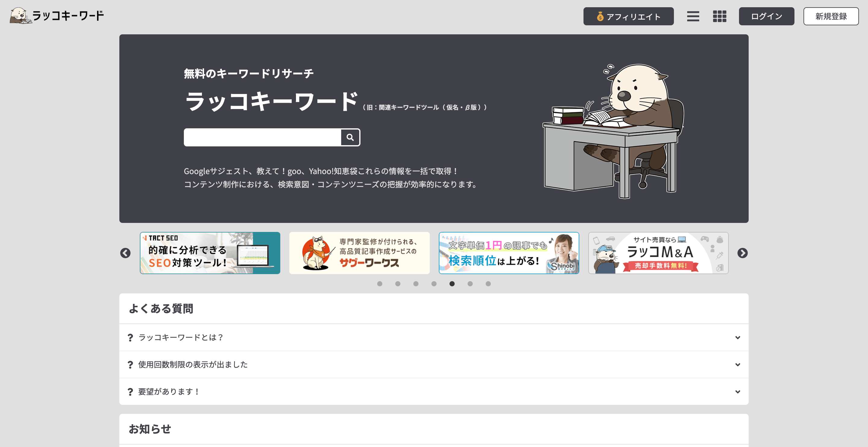Click the よくある質問 heading
Image resolution: width=868 pixels, height=447 pixels.
(x=161, y=308)
